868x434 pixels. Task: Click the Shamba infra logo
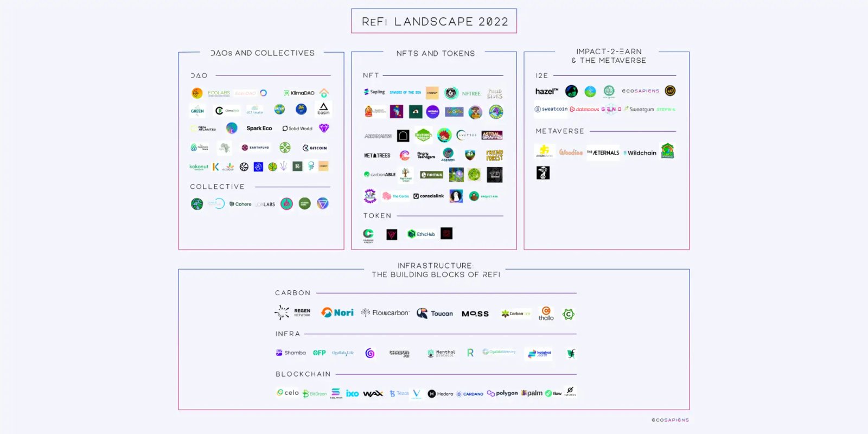tap(291, 353)
